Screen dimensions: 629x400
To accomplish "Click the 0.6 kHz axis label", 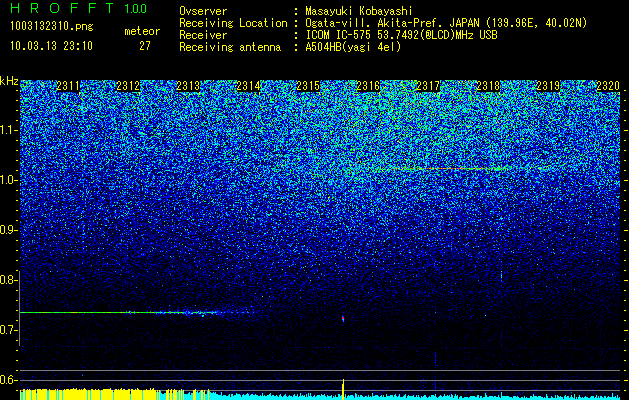I will tap(9, 380).
